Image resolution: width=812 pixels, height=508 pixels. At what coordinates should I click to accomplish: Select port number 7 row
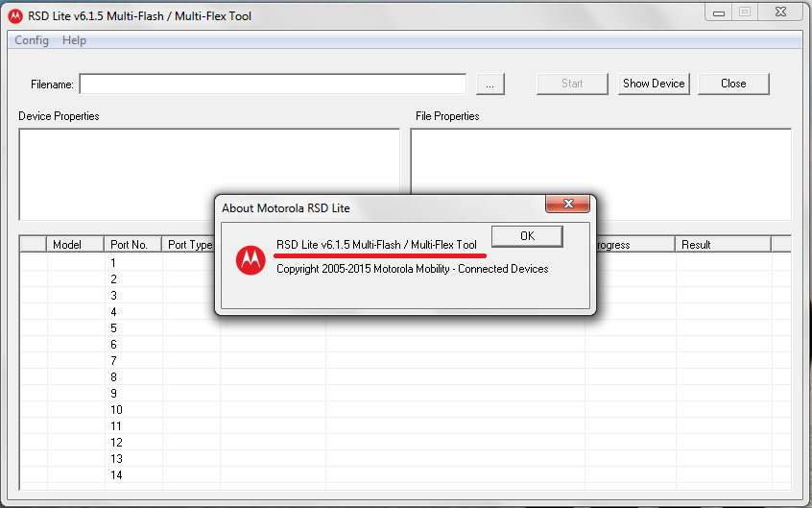[405, 361]
